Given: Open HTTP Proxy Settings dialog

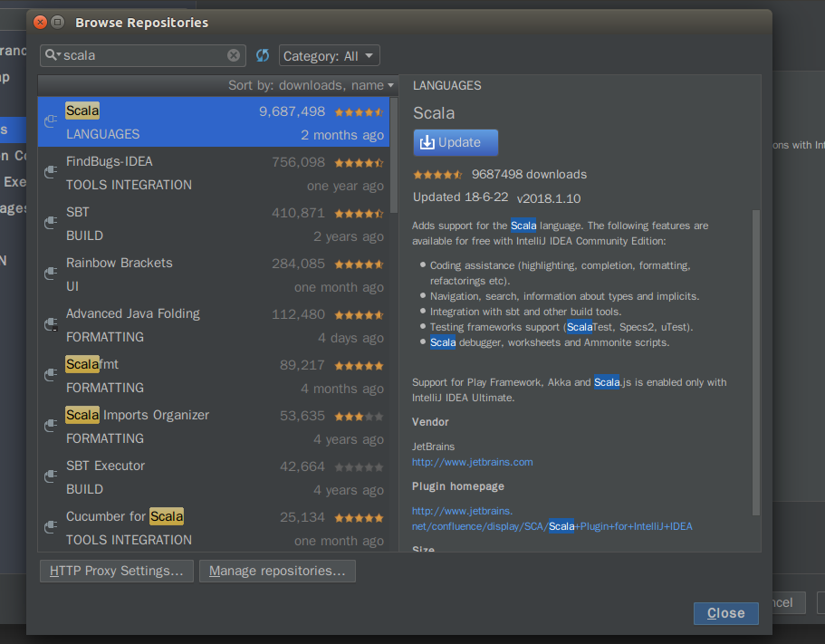Looking at the screenshot, I should pyautogui.click(x=117, y=571).
